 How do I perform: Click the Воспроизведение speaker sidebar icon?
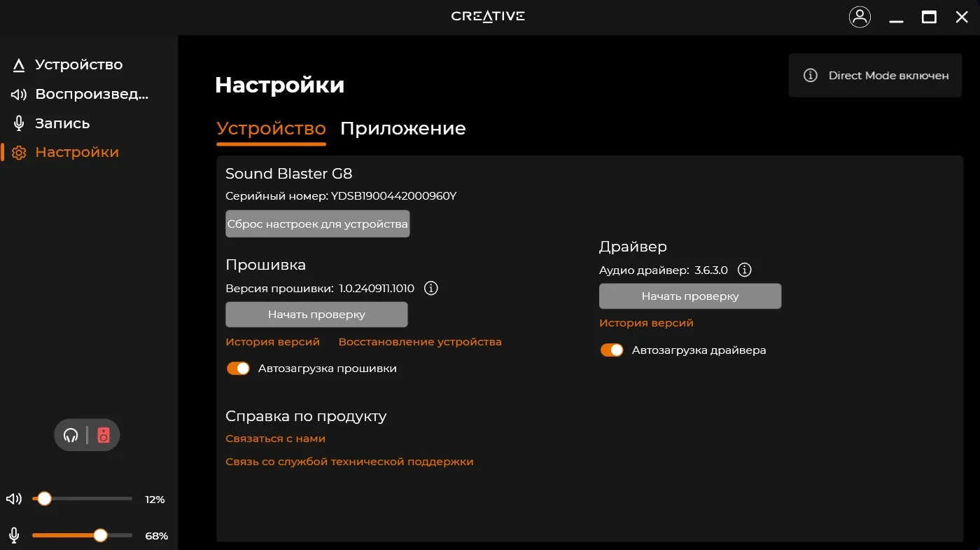click(19, 95)
